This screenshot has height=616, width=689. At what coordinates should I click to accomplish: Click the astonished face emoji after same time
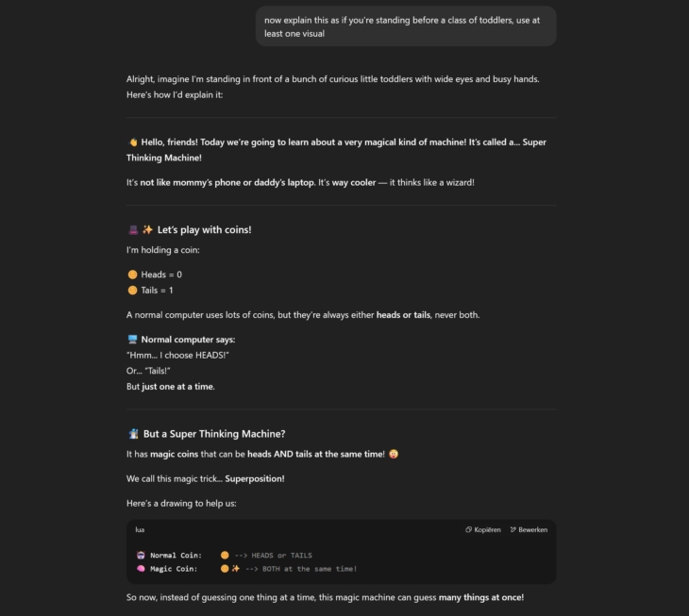[x=394, y=454]
